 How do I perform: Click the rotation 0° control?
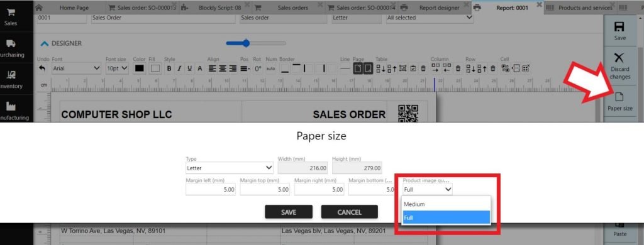[258, 68]
